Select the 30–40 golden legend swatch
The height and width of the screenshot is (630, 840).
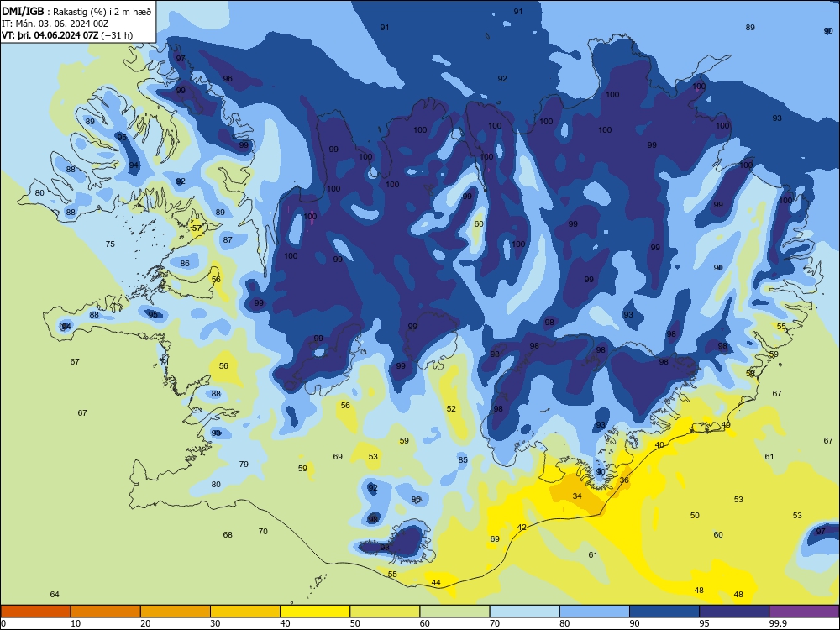(x=245, y=612)
